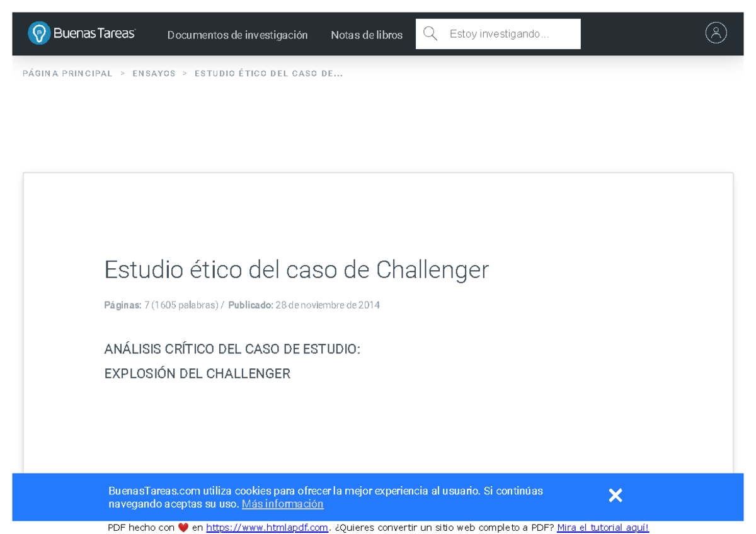Dismiss the cookie notice with the X icon
Image resolution: width=756 pixels, height=534 pixels.
point(616,496)
